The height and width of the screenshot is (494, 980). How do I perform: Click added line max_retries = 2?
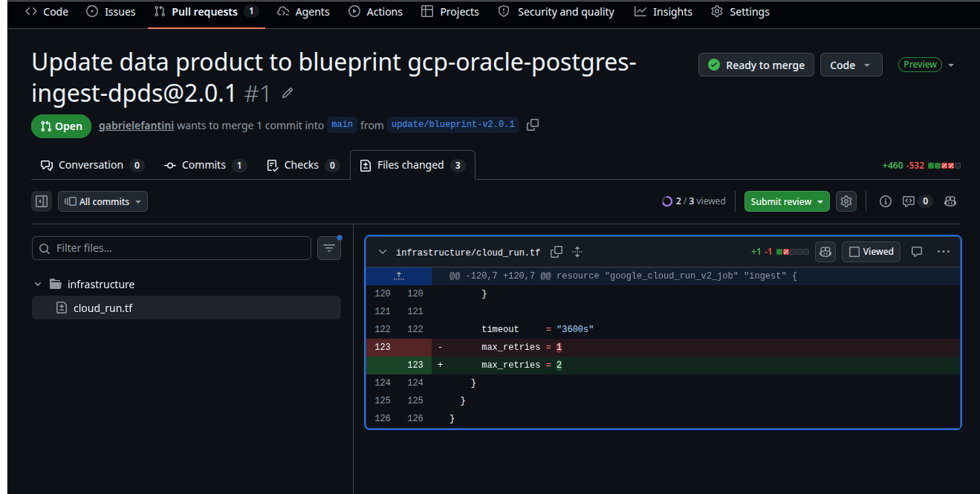663,365
